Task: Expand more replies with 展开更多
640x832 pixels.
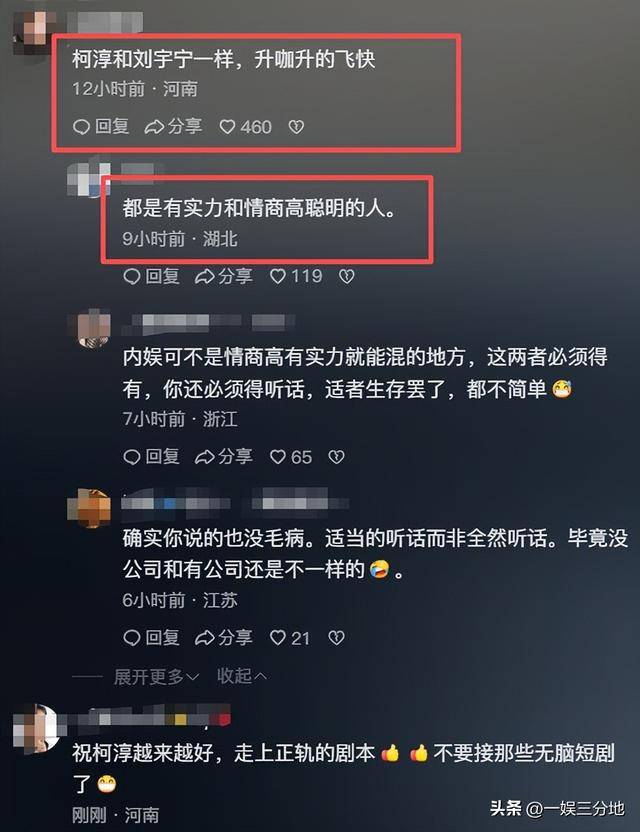Action: coord(156,677)
